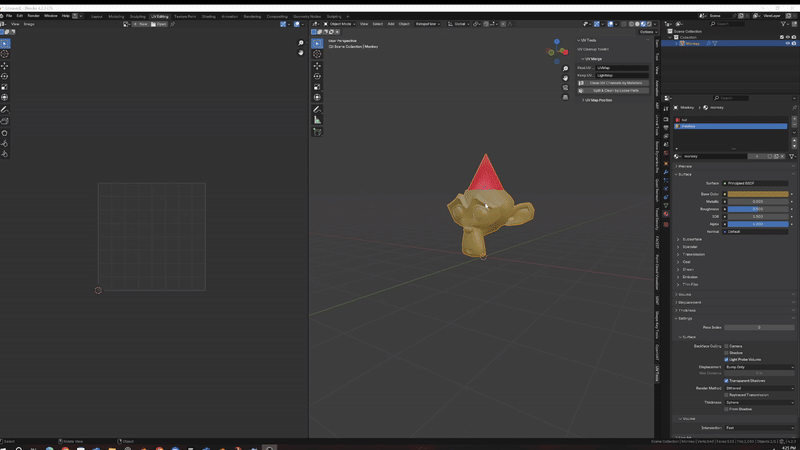Viewport: 800px width, 450px height.
Task: Select the Annotate tool in UV editor toolbar
Action: pos(5,109)
